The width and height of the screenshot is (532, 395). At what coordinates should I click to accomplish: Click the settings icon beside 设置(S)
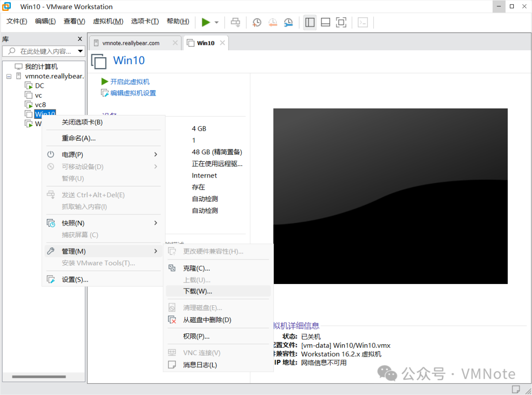[51, 280]
